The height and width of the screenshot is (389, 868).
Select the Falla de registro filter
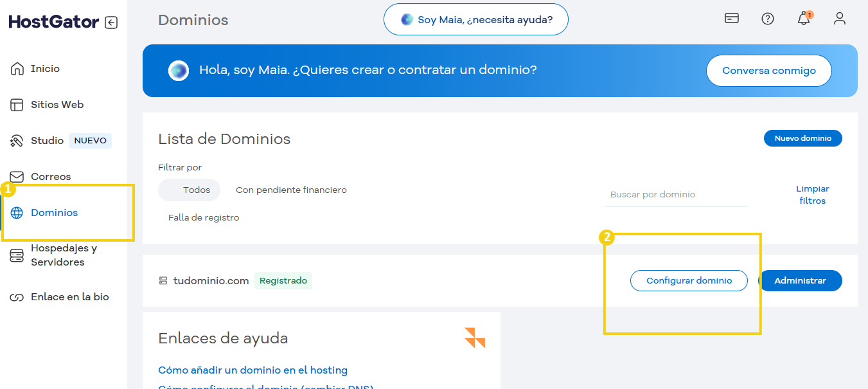coord(204,218)
